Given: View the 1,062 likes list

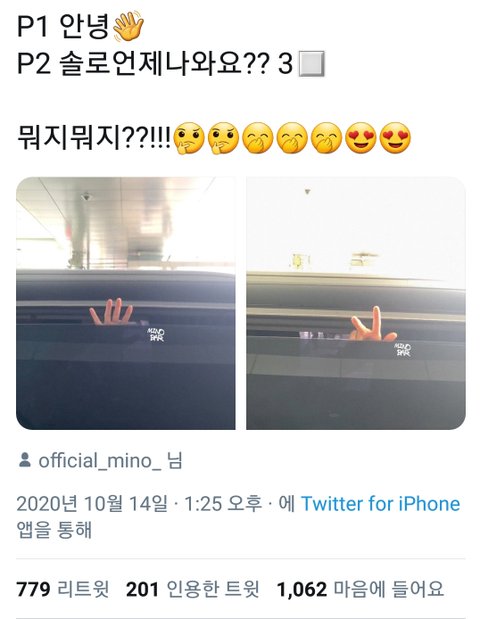Looking at the screenshot, I should [x=360, y=589].
